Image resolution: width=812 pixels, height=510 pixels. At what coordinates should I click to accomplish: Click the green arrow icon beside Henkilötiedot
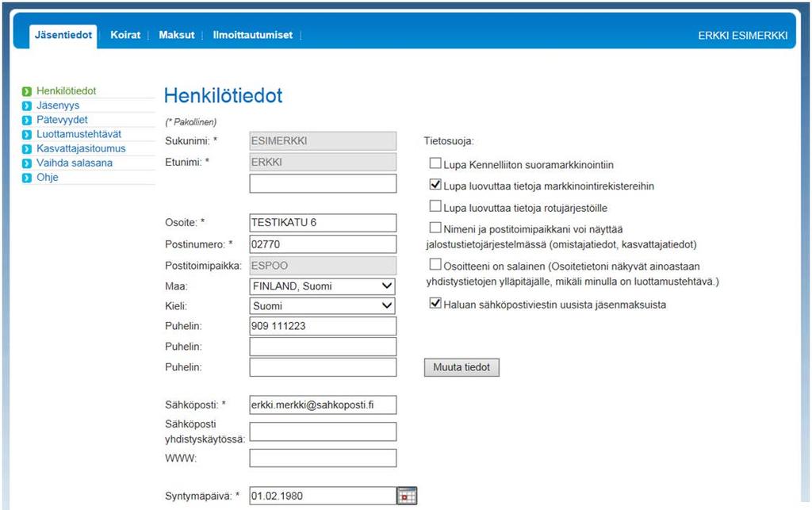point(27,92)
